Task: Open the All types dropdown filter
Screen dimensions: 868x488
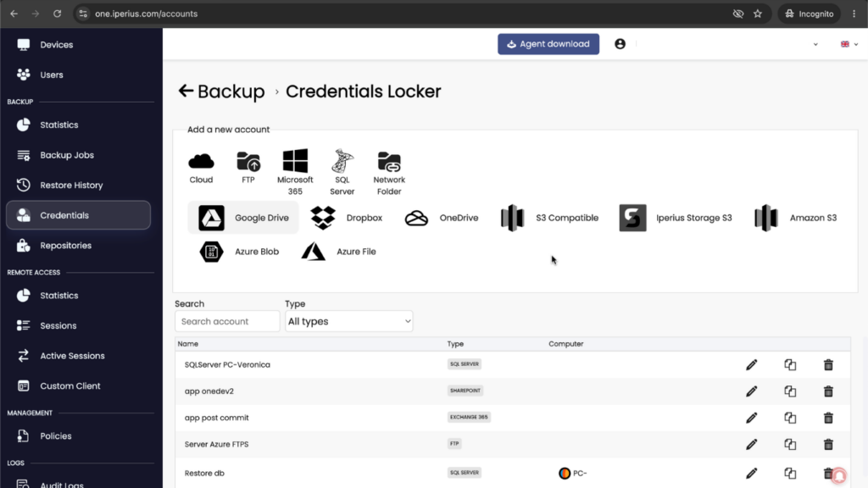Action: click(x=348, y=321)
